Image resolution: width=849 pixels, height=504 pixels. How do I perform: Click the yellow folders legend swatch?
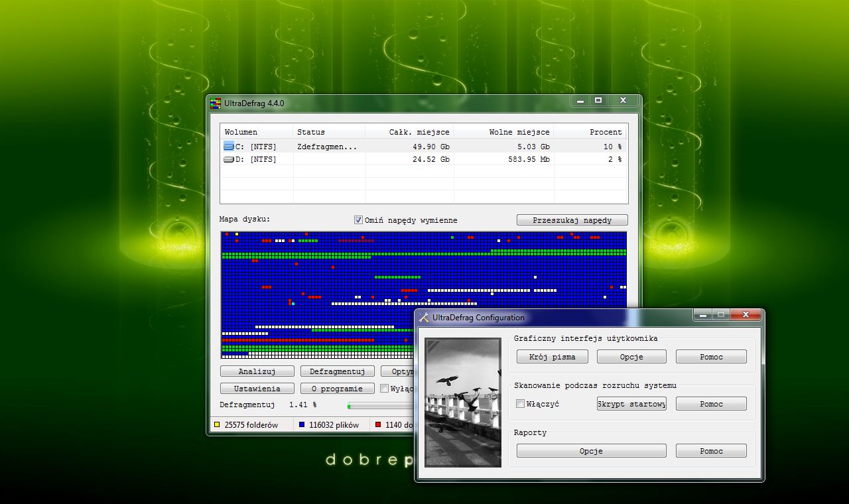(x=217, y=424)
